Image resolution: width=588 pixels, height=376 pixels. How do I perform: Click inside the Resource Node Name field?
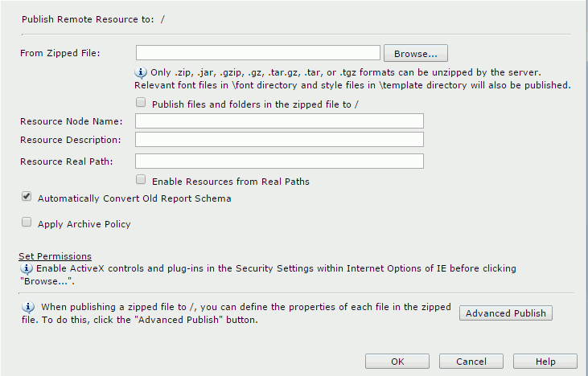point(279,121)
